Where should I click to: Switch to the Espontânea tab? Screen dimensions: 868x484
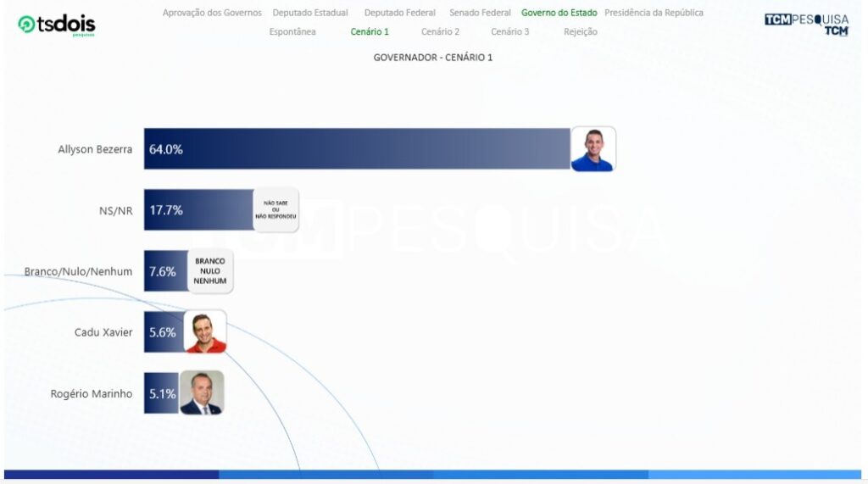[292, 31]
